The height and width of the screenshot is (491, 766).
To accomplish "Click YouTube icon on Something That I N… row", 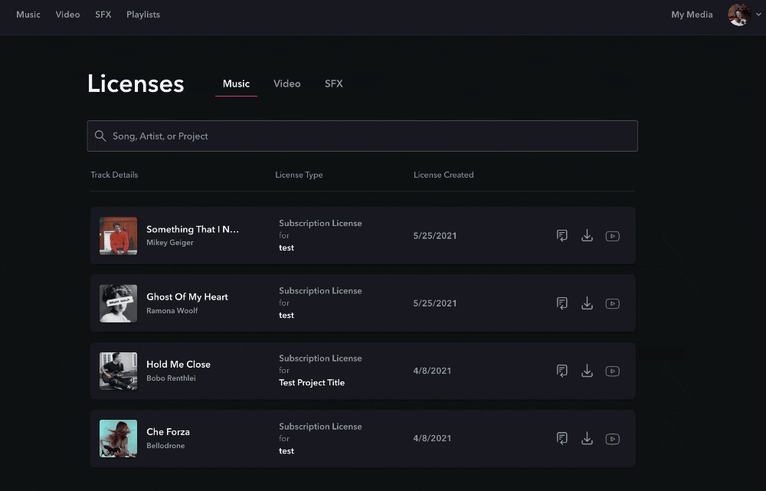I will point(612,236).
